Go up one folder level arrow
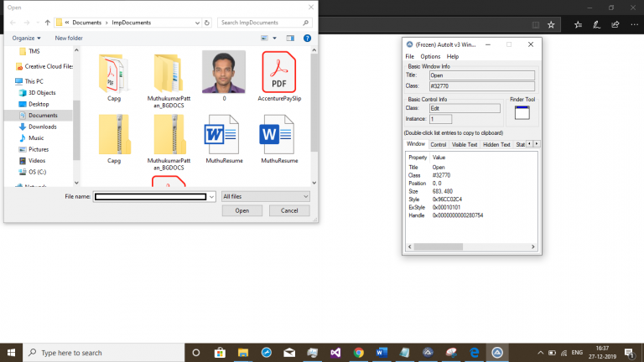The width and height of the screenshot is (644, 362). click(48, 23)
